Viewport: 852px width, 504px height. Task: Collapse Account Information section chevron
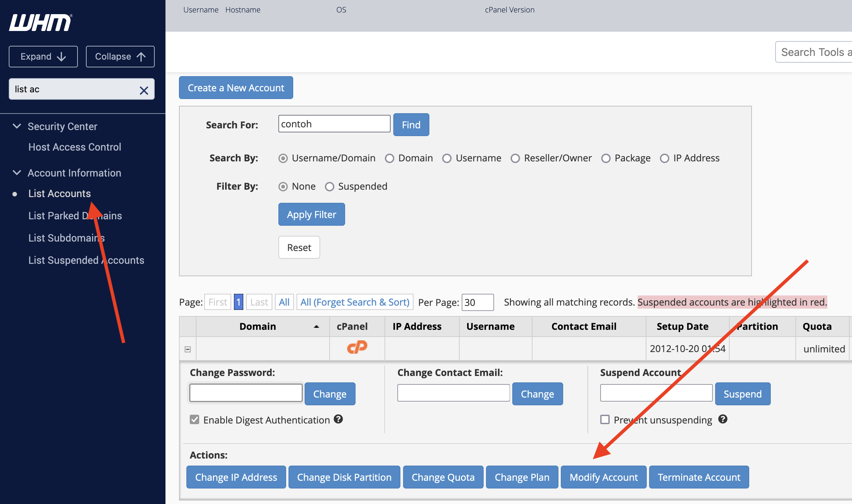[17, 173]
